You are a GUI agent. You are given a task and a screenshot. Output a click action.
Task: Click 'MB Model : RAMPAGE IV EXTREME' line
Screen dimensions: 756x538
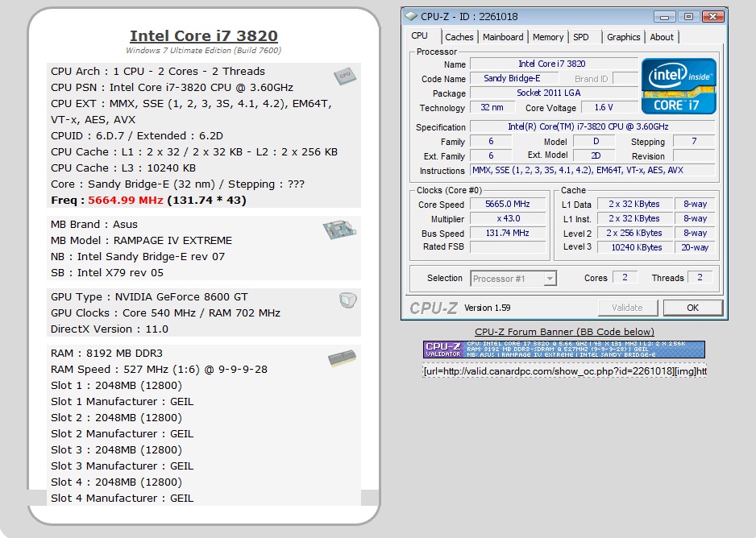[141, 240]
